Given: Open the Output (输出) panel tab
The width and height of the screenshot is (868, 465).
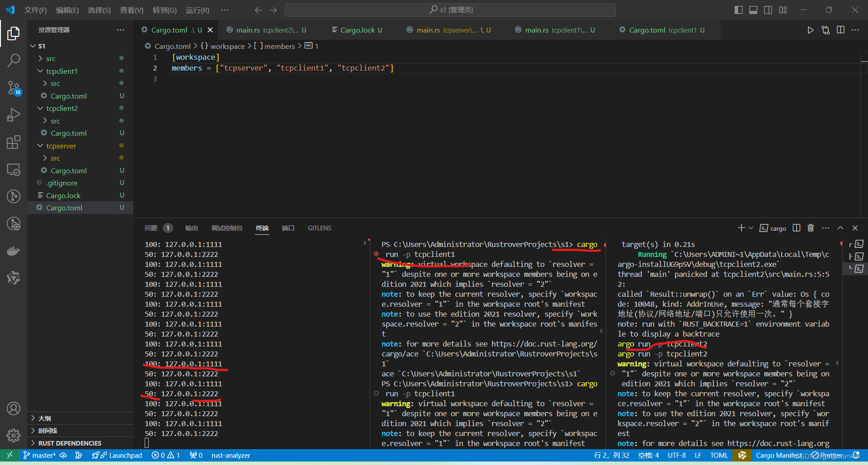Looking at the screenshot, I should point(191,228).
